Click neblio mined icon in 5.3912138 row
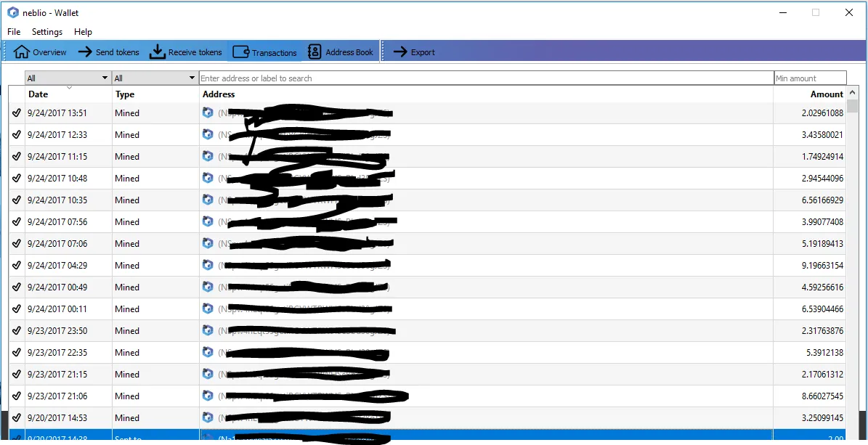Screen dimensions: 868x445 [208, 352]
